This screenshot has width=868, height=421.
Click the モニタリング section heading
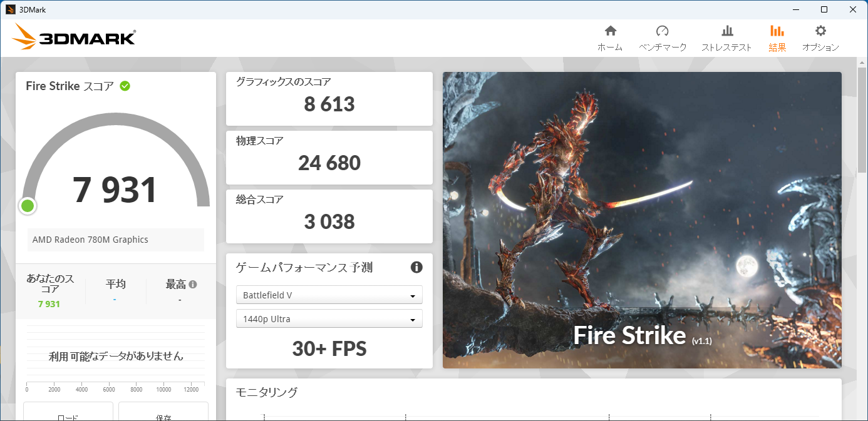[x=267, y=392]
